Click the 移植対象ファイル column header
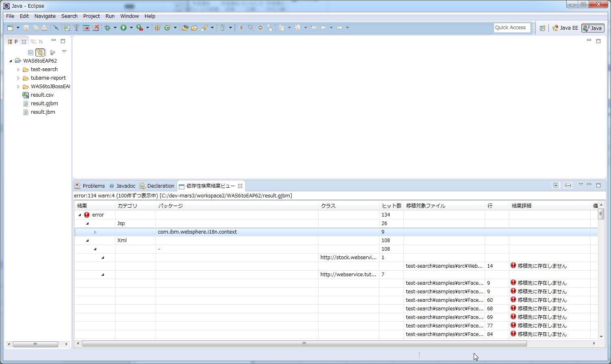The height and width of the screenshot is (364, 611). coord(444,206)
